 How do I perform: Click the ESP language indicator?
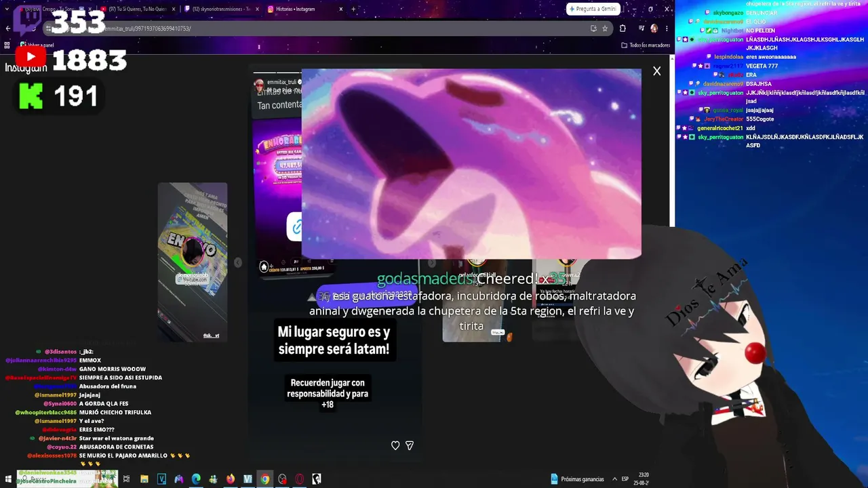625,479
